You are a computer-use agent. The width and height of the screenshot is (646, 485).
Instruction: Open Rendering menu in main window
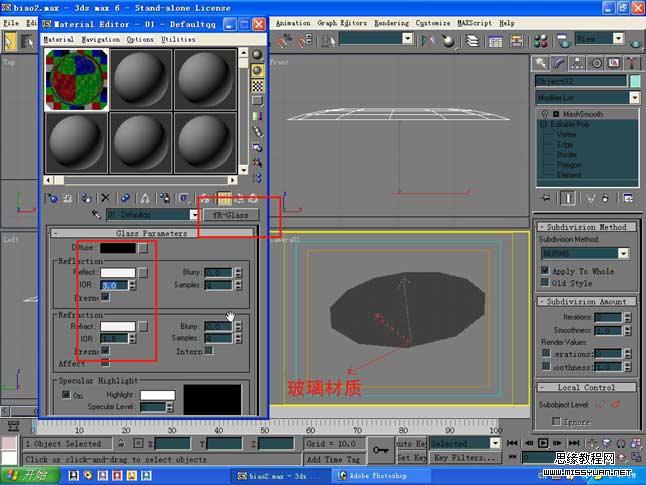(x=391, y=23)
